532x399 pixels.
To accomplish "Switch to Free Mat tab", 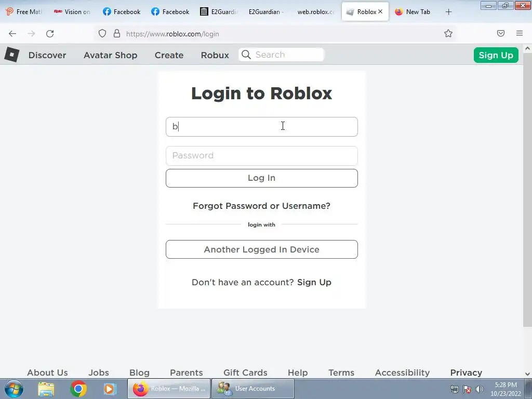I will pos(24,12).
